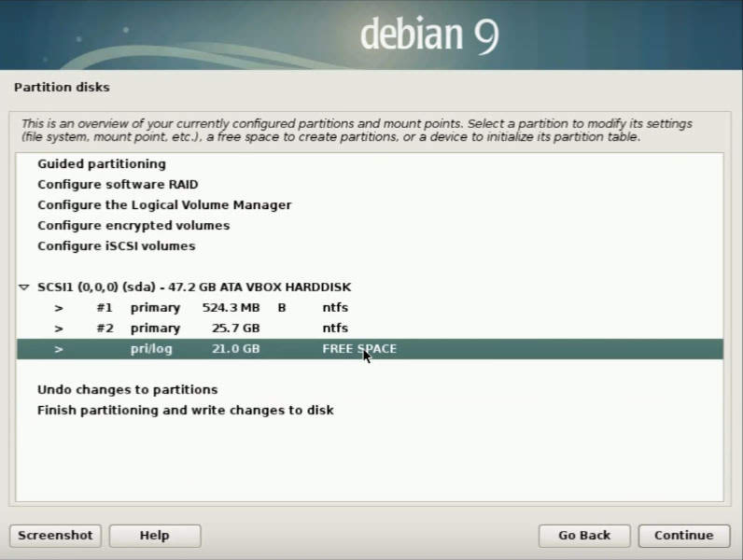Select the SCSI1 (sda) VBOX HARDDISK row

370,287
